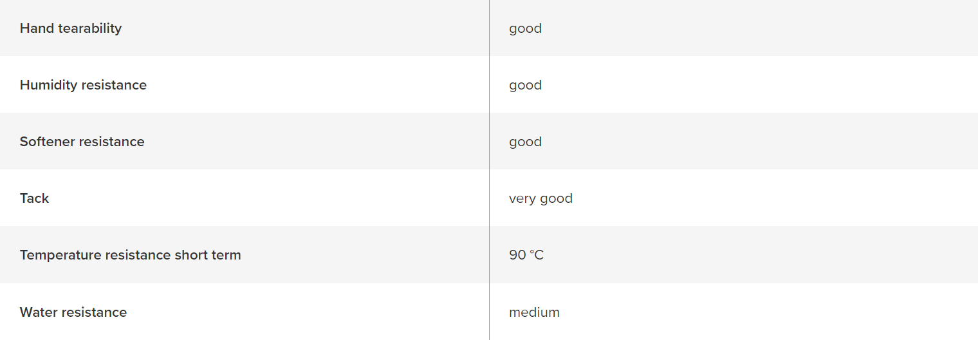The image size is (980, 340).
Task: Click the word Humidity
Action: tap(48, 85)
